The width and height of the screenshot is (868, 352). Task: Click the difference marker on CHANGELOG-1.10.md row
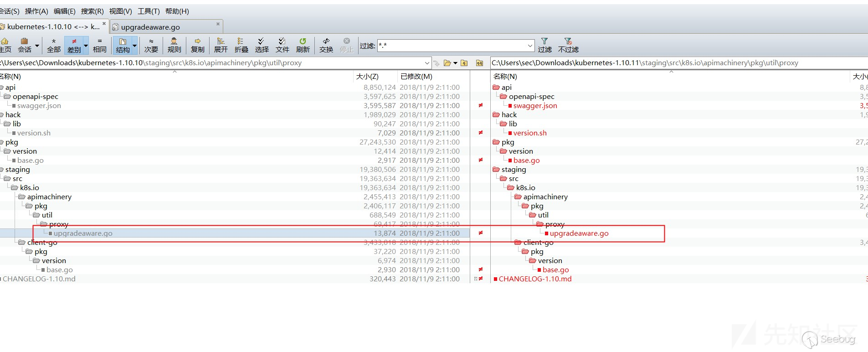[x=479, y=279]
